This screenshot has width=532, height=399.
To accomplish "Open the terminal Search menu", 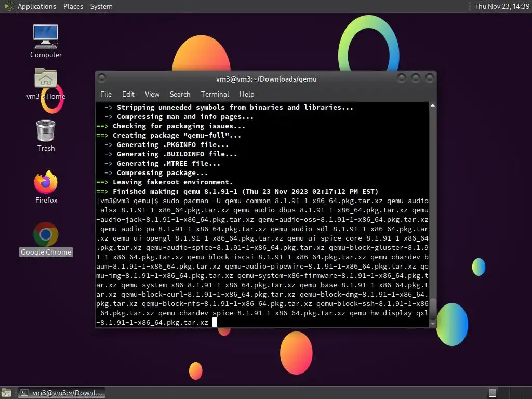I will (x=180, y=95).
